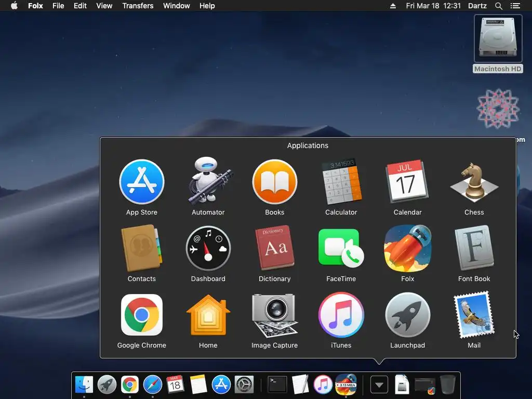532x399 pixels.
Task: Click Folx Dock icon showing 3.13 MB/s
Action: [346, 385]
